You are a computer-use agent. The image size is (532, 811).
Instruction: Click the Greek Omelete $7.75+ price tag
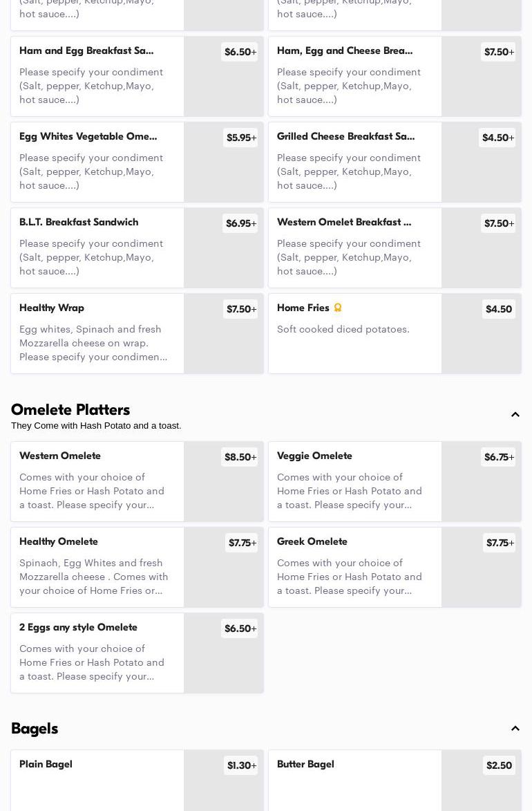[500, 543]
